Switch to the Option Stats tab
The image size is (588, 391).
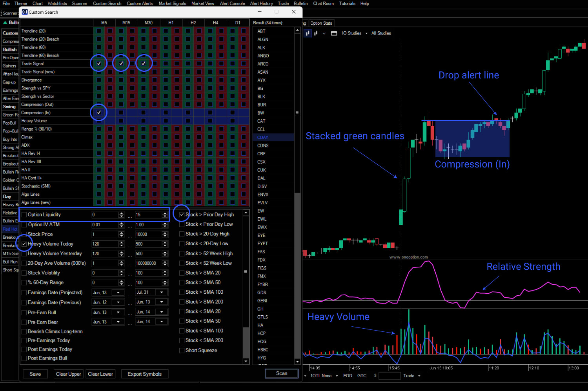pyautogui.click(x=321, y=23)
